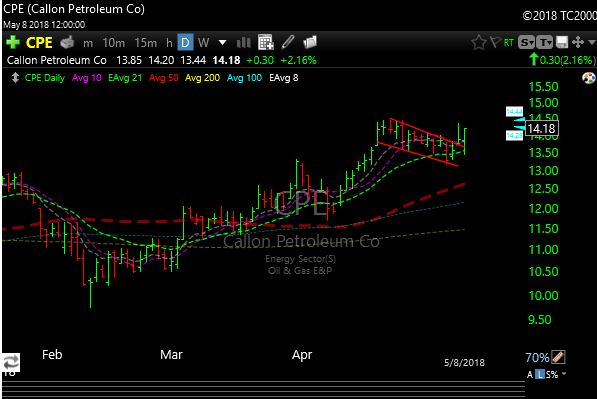Click the refresh arrows icon
The width and height of the screenshot is (597, 399).
11,362
